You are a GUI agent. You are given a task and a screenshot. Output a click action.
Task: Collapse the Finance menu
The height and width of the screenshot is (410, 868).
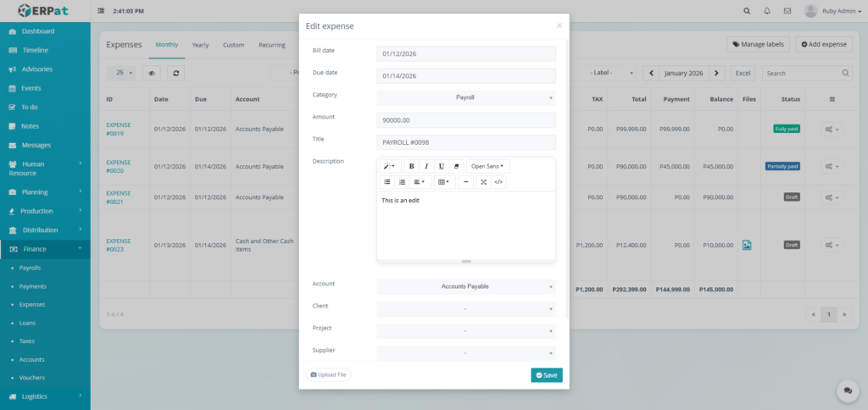coord(46,249)
